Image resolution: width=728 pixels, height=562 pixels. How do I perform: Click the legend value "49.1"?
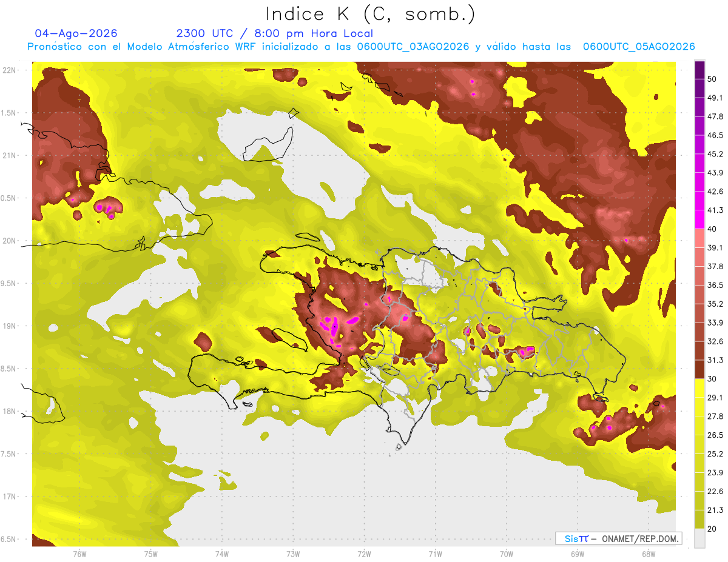click(x=715, y=98)
